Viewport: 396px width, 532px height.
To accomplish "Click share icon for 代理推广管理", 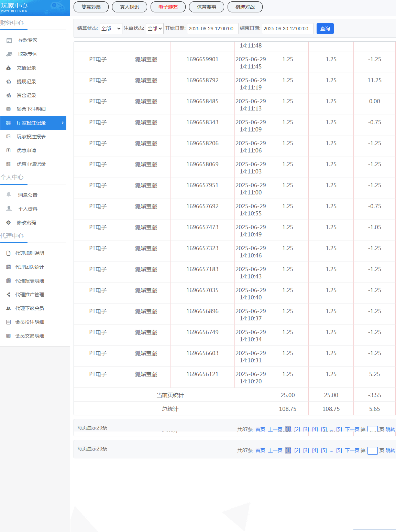I will [x=9, y=295].
